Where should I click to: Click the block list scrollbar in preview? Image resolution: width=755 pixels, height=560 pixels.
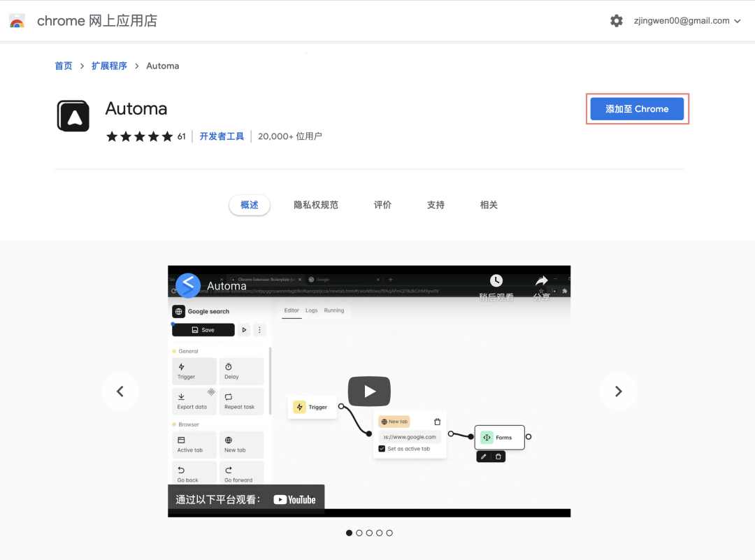[270, 380]
